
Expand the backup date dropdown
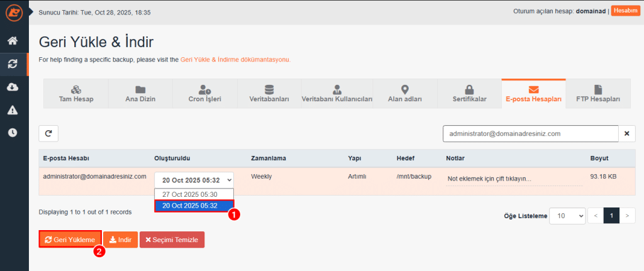coord(194,179)
